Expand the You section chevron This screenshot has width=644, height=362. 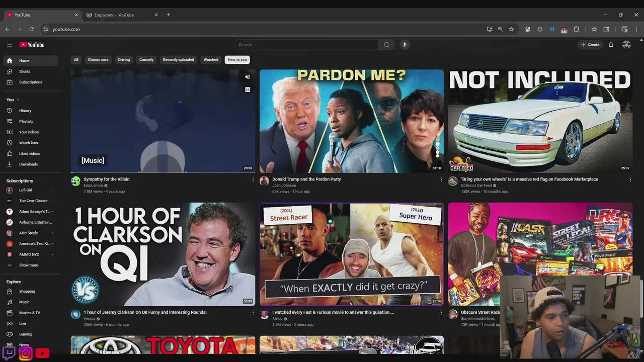pos(18,100)
